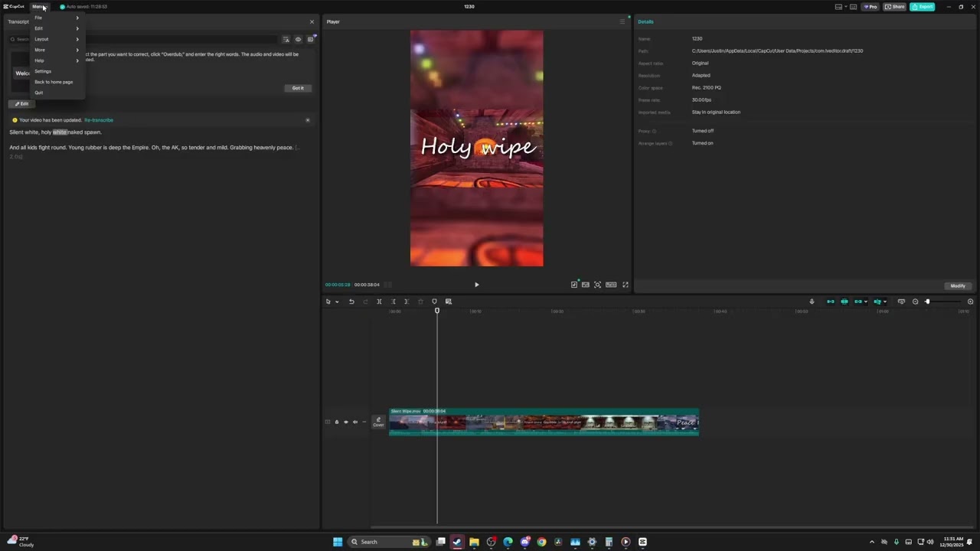Zoom in the timeline
Viewport: 980px width, 551px height.
pyautogui.click(x=970, y=302)
